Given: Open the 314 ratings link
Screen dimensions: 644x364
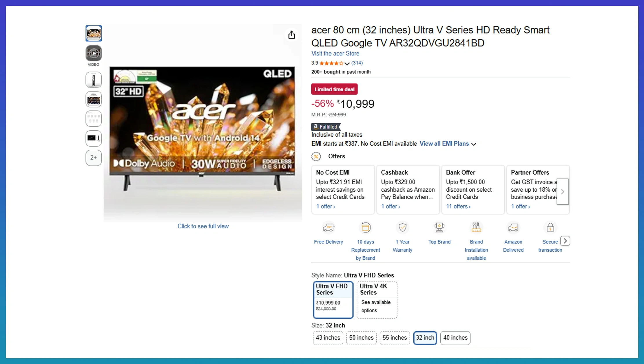Looking at the screenshot, I should click(x=357, y=63).
